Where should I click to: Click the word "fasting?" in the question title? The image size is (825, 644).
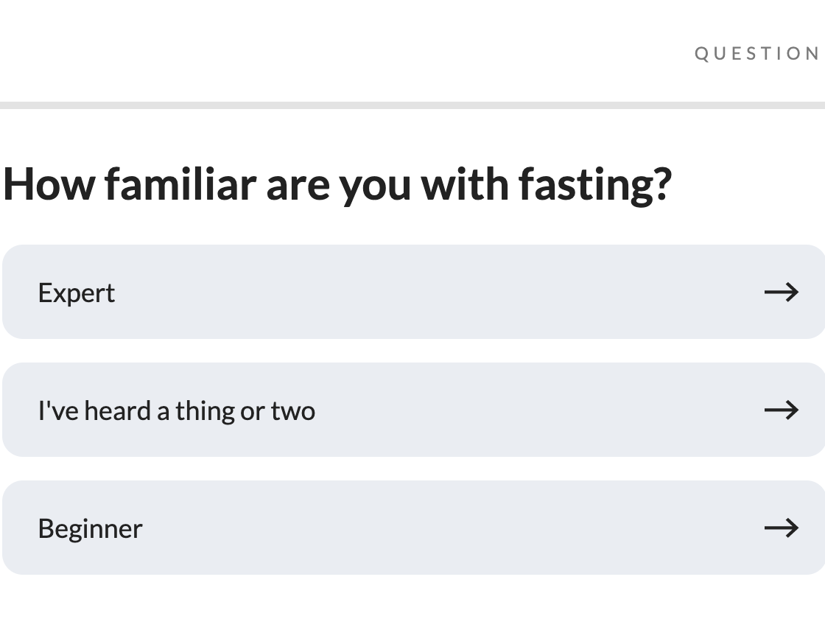595,183
